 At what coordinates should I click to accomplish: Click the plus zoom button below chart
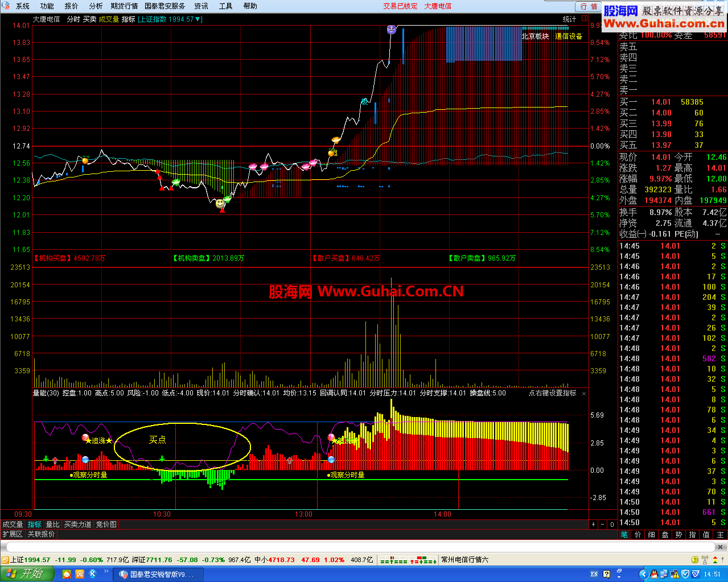(x=594, y=525)
